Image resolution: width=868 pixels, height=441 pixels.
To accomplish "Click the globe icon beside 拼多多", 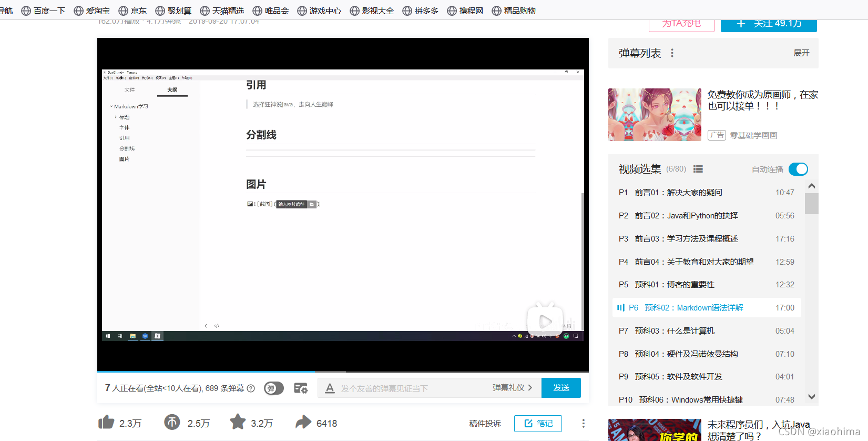I will [x=407, y=11].
